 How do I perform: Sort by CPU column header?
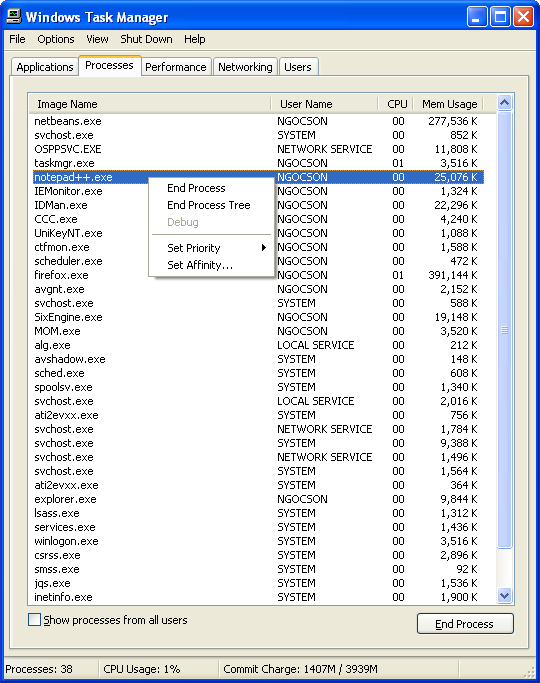coord(395,104)
